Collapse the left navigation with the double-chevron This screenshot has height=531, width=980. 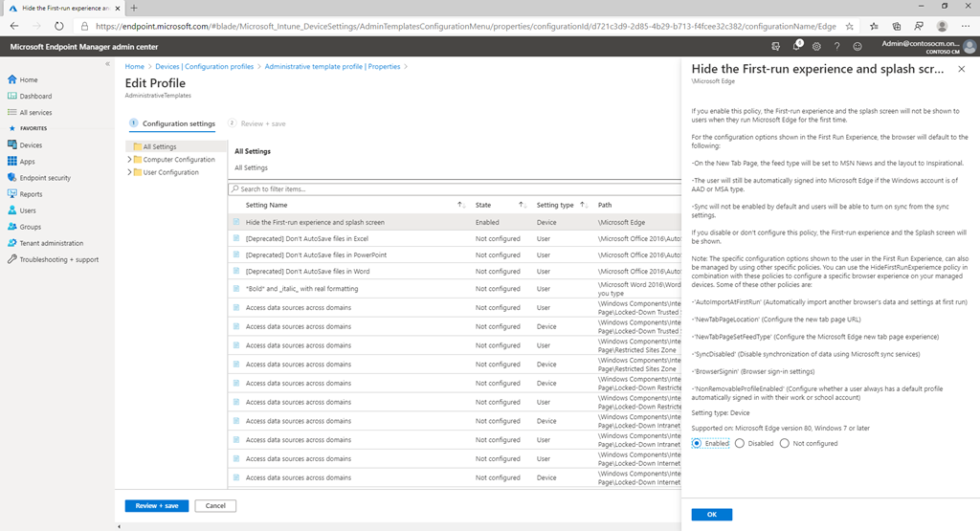point(107,64)
